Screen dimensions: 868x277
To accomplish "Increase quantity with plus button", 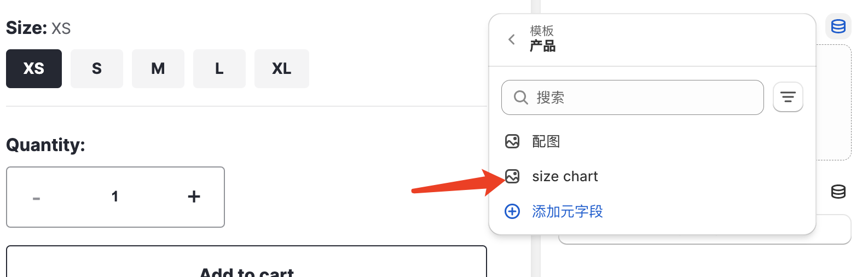I will (194, 197).
